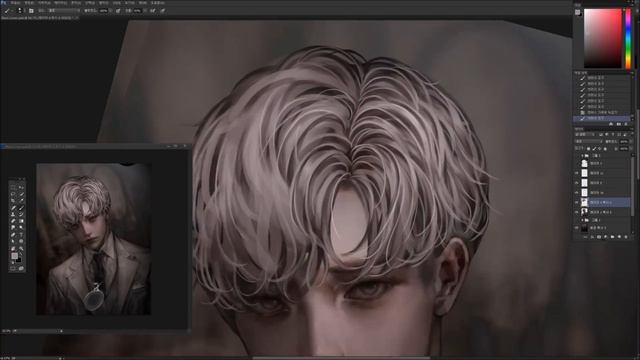Toggle pressure for size in options bar

[163, 11]
